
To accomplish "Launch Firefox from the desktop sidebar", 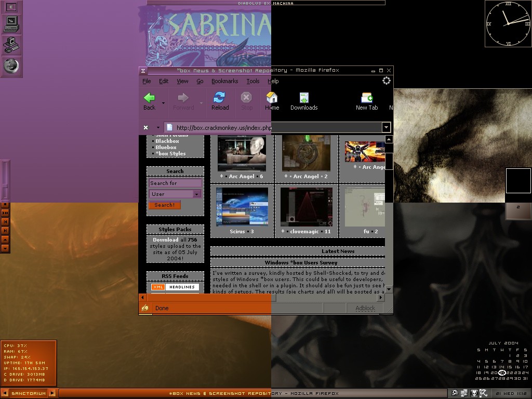I will 11,65.
